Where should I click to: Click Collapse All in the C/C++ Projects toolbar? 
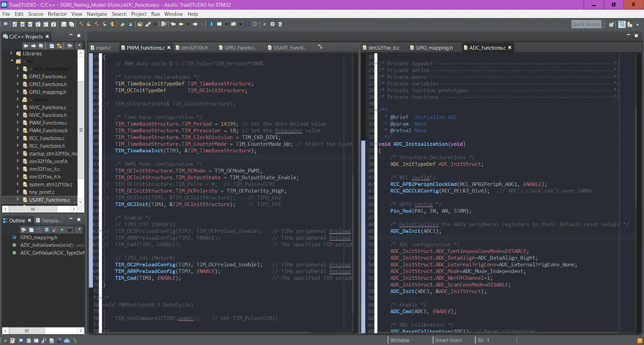[52, 46]
